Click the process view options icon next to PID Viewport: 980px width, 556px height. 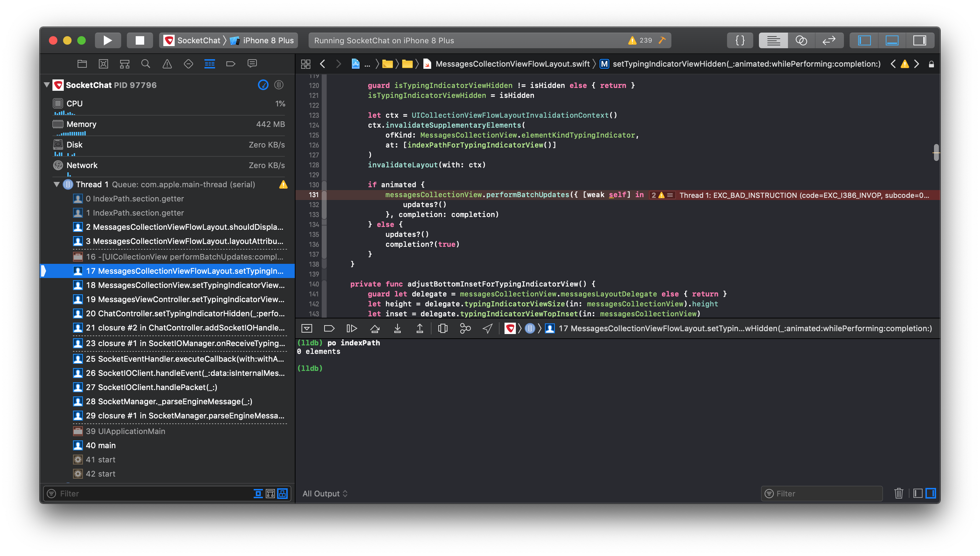pos(279,85)
